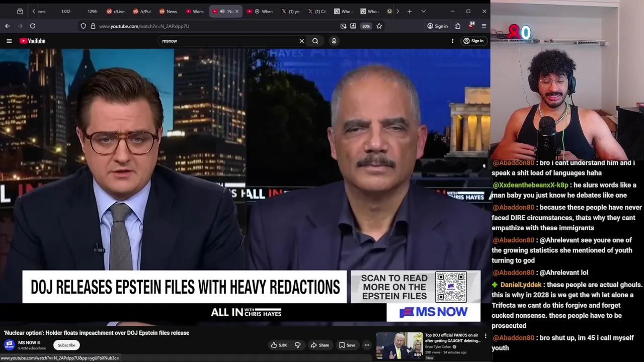This screenshot has height=362, width=644.
Task: Reload the current page
Action: click(33, 26)
